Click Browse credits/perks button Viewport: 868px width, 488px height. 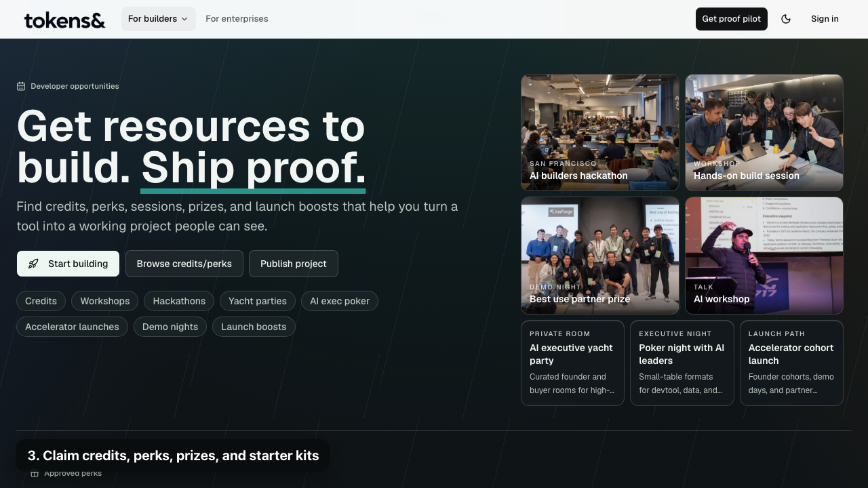coord(184,264)
